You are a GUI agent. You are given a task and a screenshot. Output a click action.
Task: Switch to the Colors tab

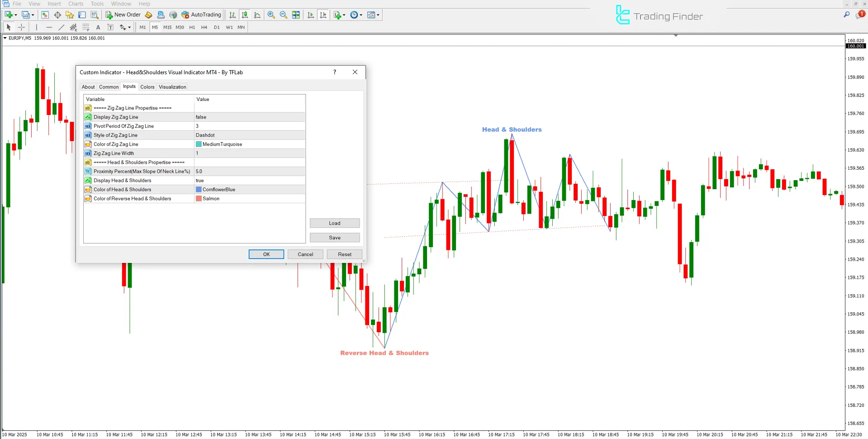click(147, 86)
